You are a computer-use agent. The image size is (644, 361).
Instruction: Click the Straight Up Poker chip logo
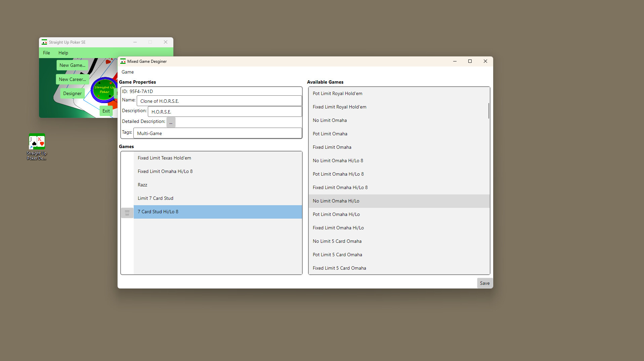(x=103, y=90)
